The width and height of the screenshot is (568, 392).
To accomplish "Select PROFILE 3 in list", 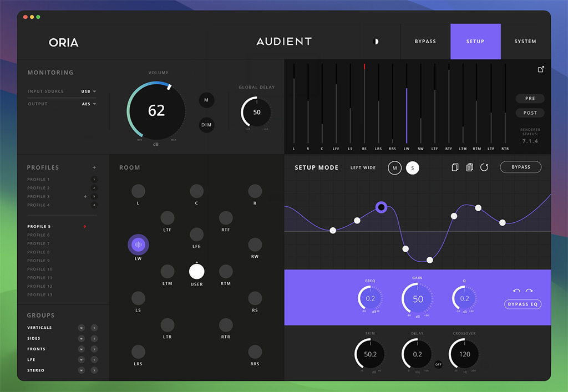I will coord(38,196).
